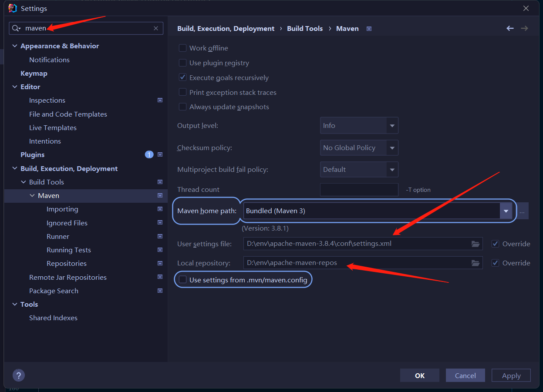
Task: Click the Plugins update count badge
Action: [149, 154]
